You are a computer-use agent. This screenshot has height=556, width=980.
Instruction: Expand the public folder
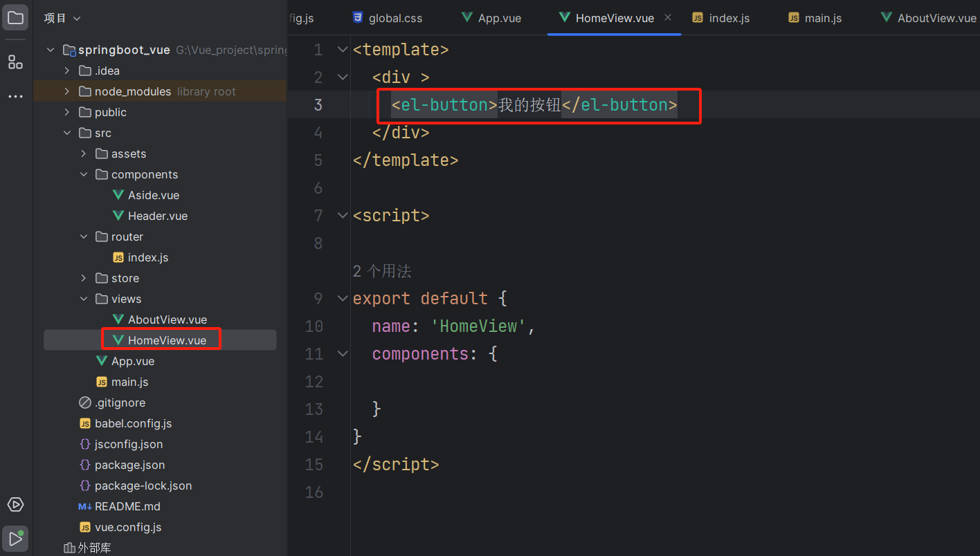click(66, 112)
